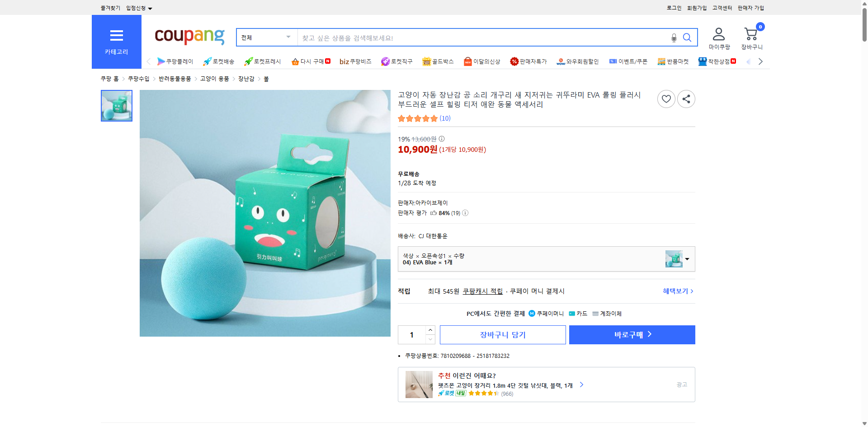This screenshot has width=868, height=427.
Task: Open the 전체 search category dropdown
Action: [x=266, y=38]
